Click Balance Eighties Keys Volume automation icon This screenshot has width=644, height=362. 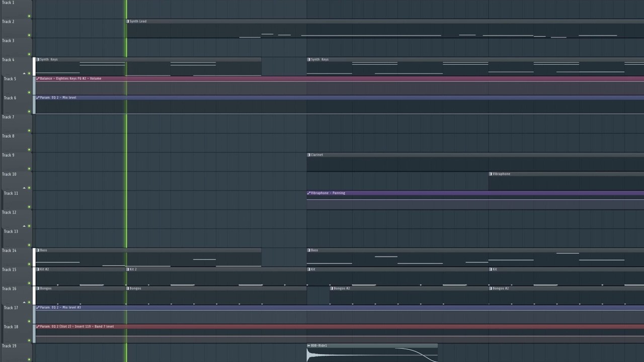(38, 78)
